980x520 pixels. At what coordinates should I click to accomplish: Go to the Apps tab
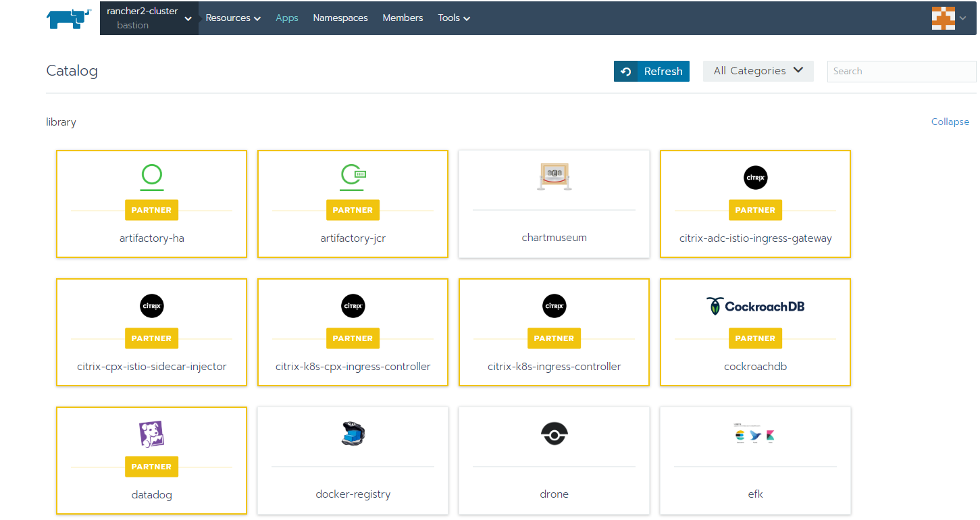pyautogui.click(x=287, y=18)
